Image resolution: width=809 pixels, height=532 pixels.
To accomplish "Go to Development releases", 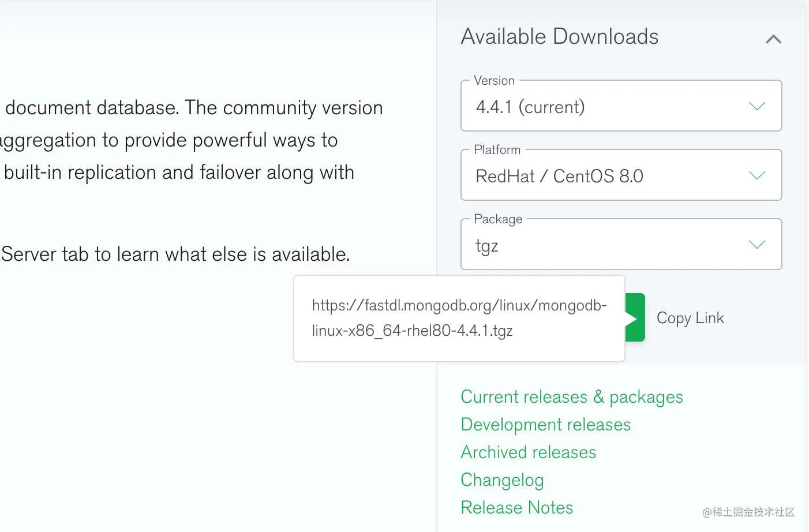I will [x=545, y=425].
